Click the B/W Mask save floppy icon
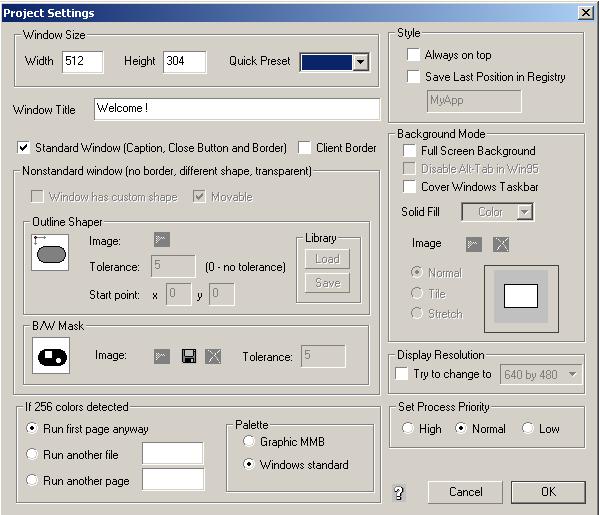This screenshot has height=515, width=599. coord(189,356)
